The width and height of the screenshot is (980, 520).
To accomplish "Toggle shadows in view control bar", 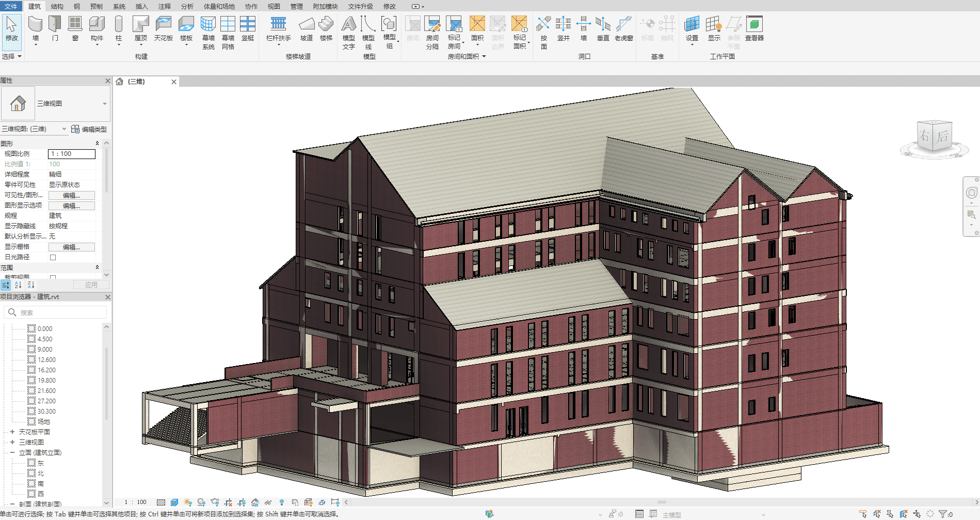I will (201, 502).
